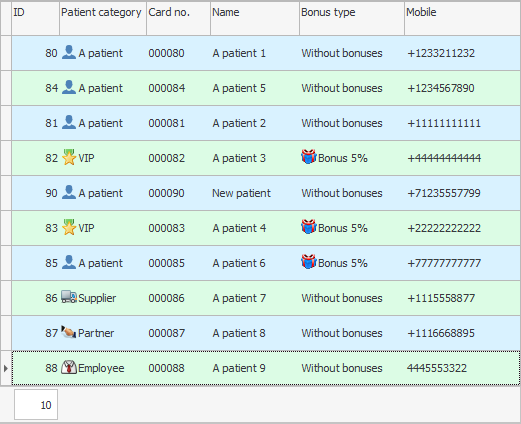Click the name A patient 4
This screenshot has height=424, width=521.
tap(239, 228)
